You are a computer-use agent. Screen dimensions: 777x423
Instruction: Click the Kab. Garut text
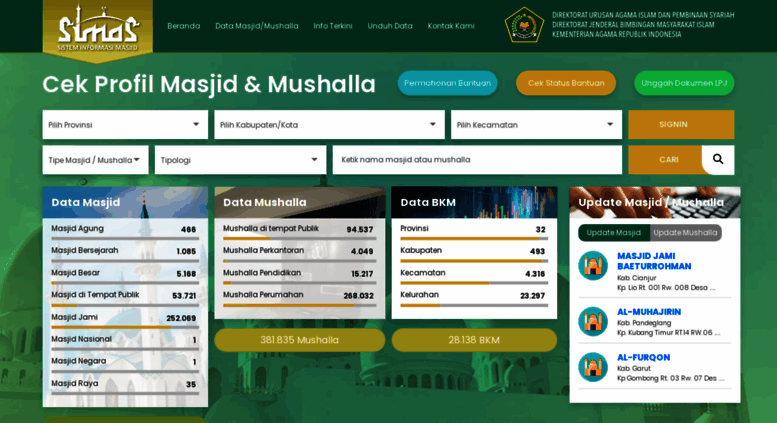tap(634, 369)
